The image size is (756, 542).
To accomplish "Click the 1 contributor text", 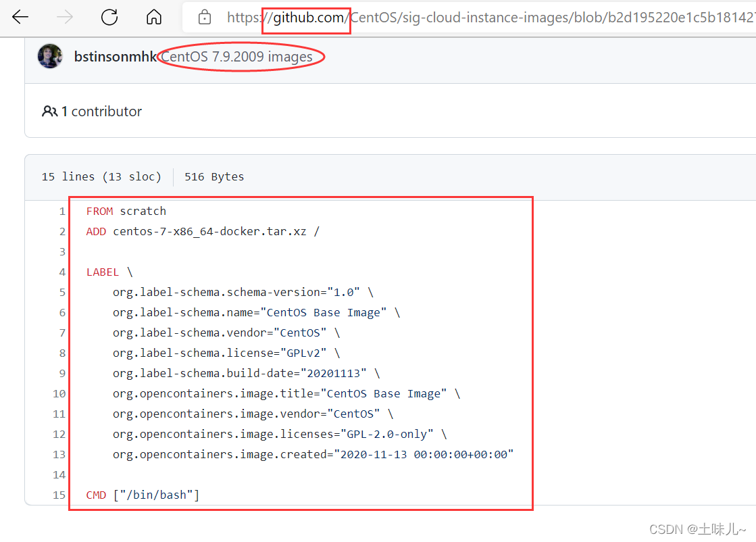I will click(x=102, y=112).
